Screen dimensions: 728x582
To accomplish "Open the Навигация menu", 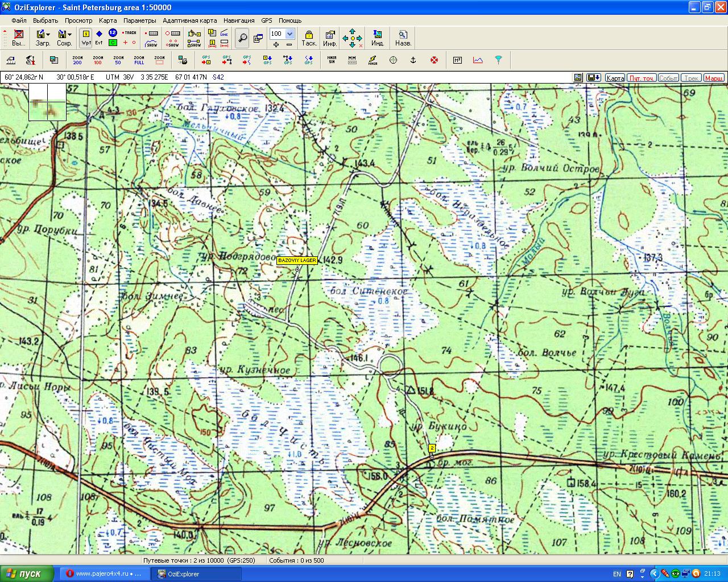I will click(x=239, y=20).
